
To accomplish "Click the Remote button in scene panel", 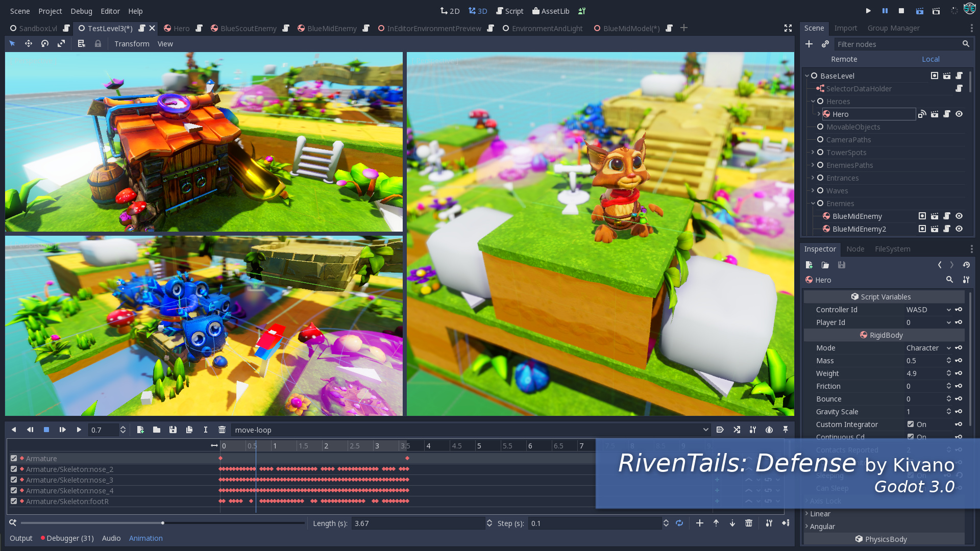I will [x=843, y=59].
